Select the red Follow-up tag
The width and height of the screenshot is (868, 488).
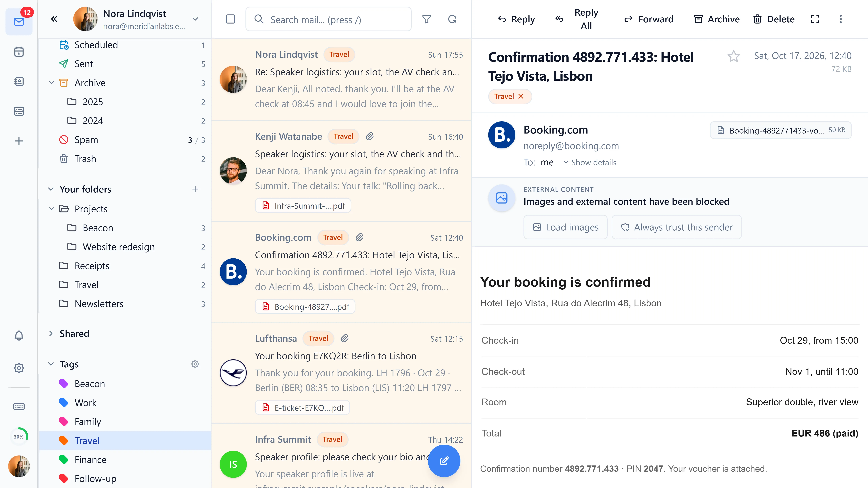[x=125, y=479]
